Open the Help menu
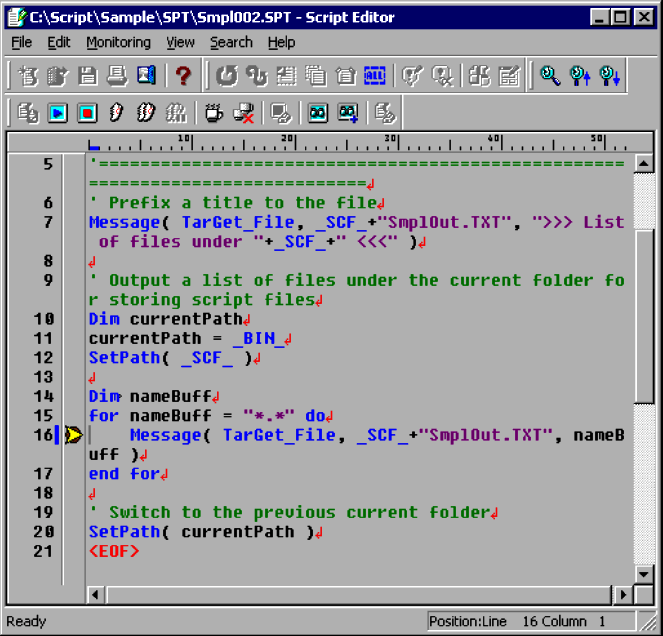The height and width of the screenshot is (636, 663). pos(281,42)
